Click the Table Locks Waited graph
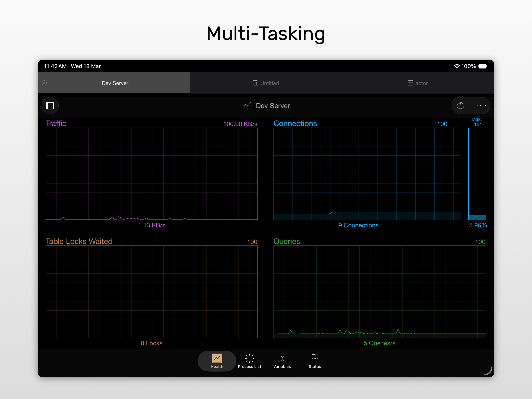This screenshot has height=399, width=532. tap(152, 292)
